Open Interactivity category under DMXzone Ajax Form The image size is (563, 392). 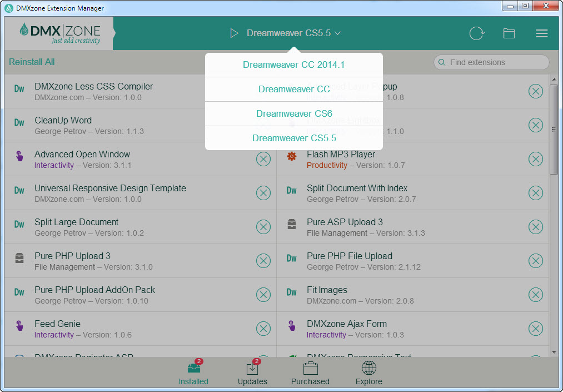(326, 335)
